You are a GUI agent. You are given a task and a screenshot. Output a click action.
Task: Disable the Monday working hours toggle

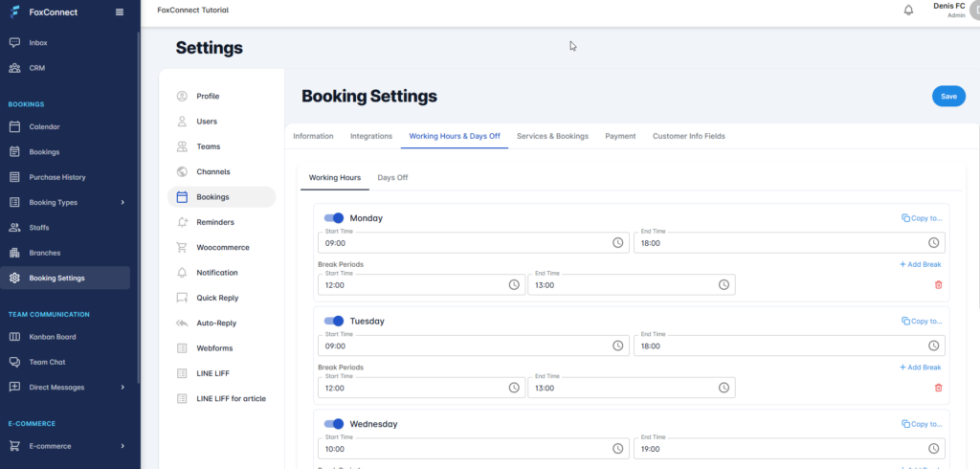click(334, 218)
